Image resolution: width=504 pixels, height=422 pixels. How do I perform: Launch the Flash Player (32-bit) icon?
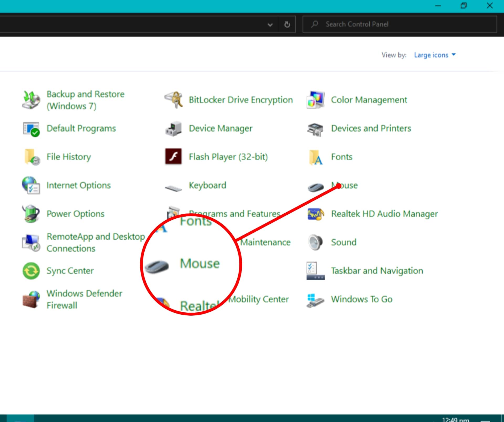point(173,156)
